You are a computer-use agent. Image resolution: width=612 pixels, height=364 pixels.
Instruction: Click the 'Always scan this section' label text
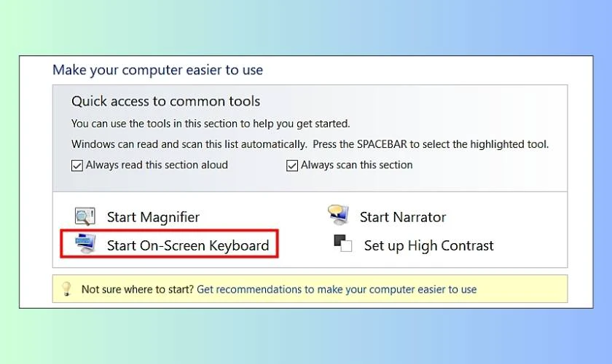point(356,165)
